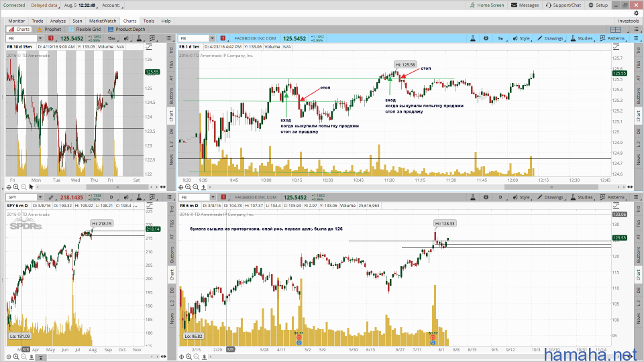Open application Setup
Viewport: 644px width, 362px height.
click(598, 5)
